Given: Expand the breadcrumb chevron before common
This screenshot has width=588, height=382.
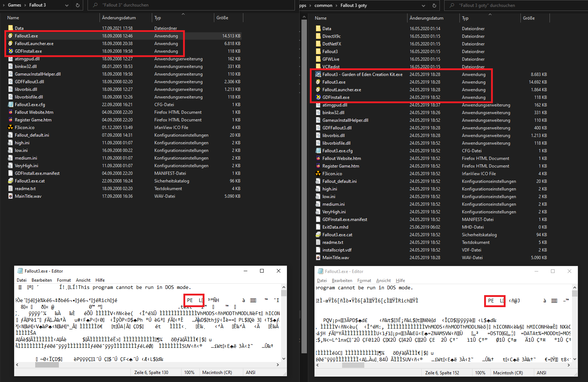Looking at the screenshot, I should tap(311, 5).
